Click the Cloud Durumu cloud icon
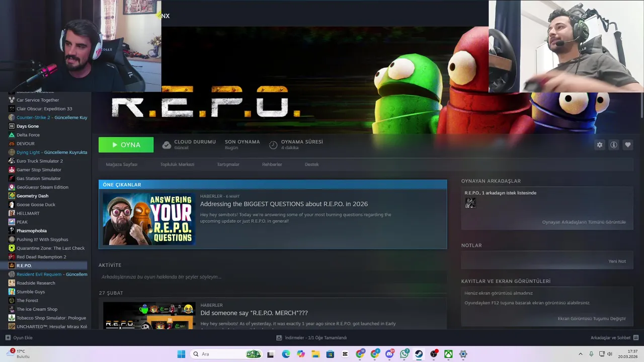The height and width of the screenshot is (362, 644). click(167, 145)
